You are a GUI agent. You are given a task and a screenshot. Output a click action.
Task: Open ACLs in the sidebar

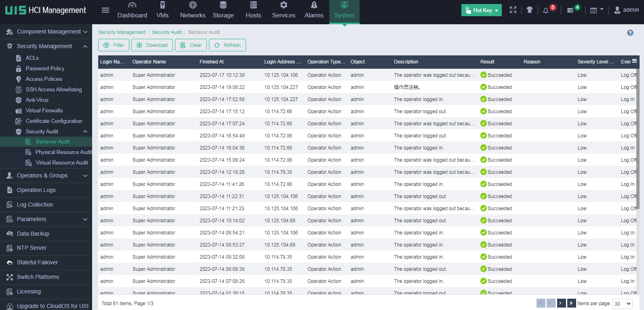click(x=32, y=58)
